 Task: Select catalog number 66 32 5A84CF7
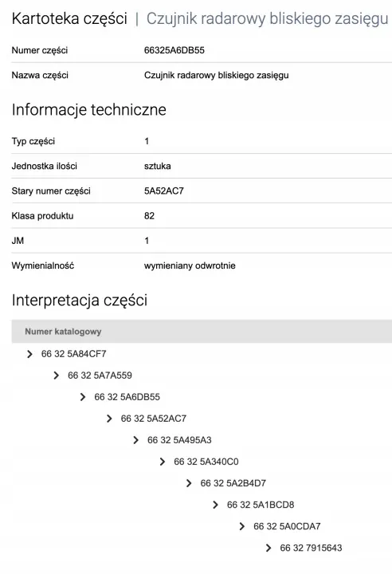(73, 354)
